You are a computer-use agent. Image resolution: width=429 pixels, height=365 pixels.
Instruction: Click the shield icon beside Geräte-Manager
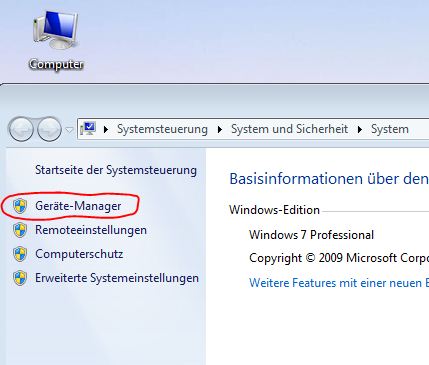coord(20,206)
